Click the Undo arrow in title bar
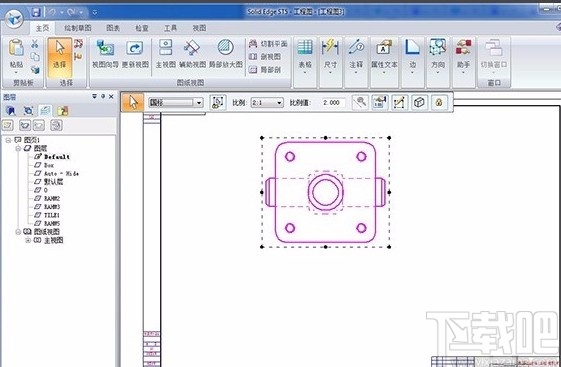561x367 pixels. [52, 12]
